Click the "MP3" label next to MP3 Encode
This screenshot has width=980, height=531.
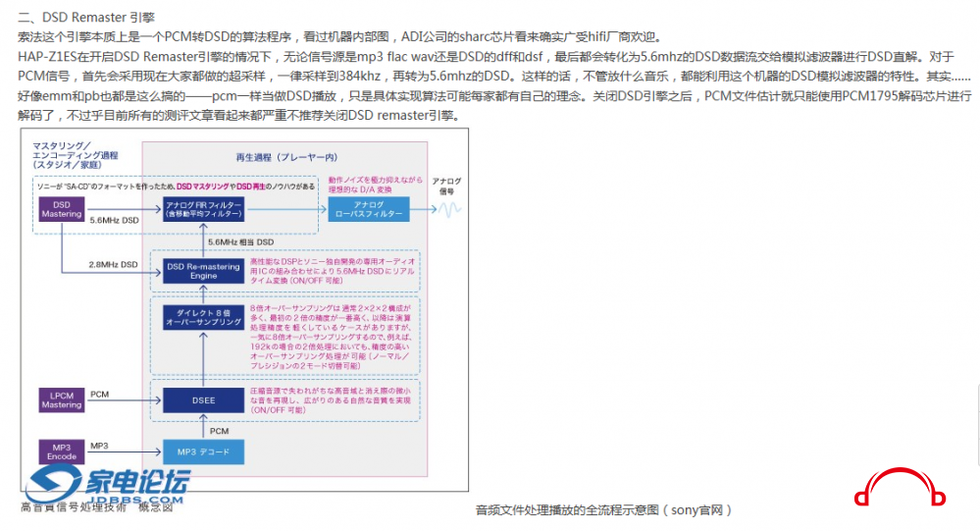(99, 446)
